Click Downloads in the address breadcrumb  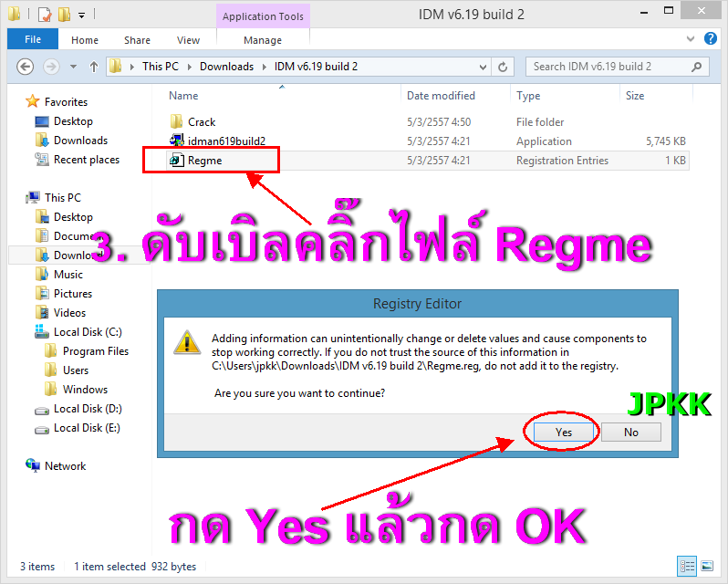tap(226, 67)
